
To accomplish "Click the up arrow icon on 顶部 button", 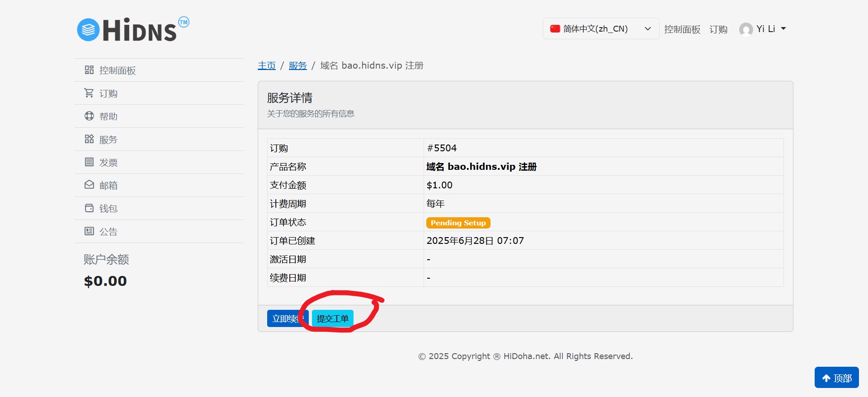I will coord(826,378).
